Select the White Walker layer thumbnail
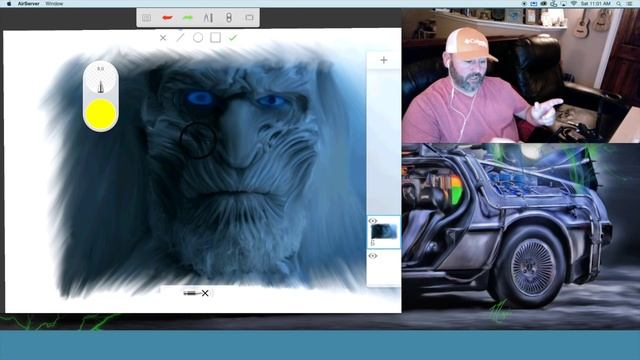640x360 pixels. pos(384,232)
